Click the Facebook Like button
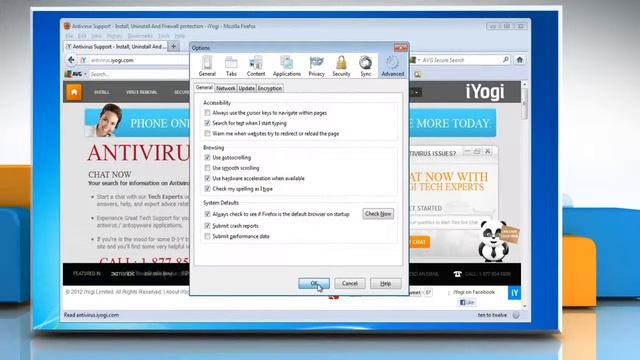This screenshot has height=360, width=640. tap(467, 302)
